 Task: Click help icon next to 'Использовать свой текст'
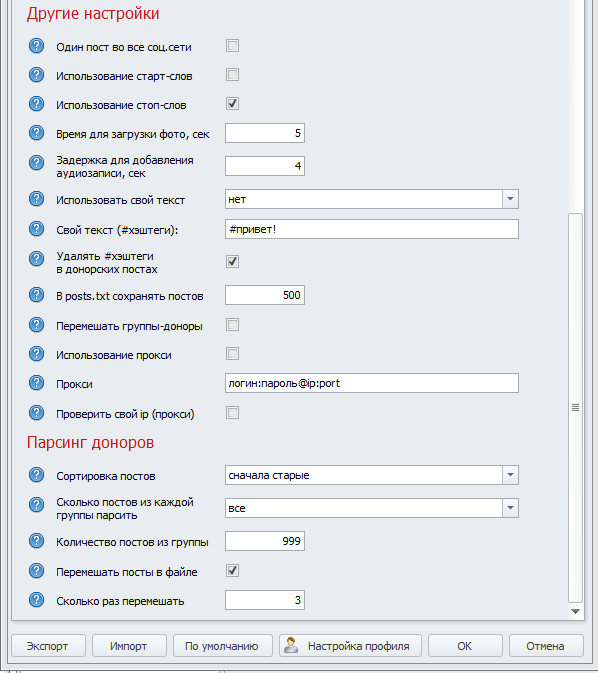click(x=36, y=199)
